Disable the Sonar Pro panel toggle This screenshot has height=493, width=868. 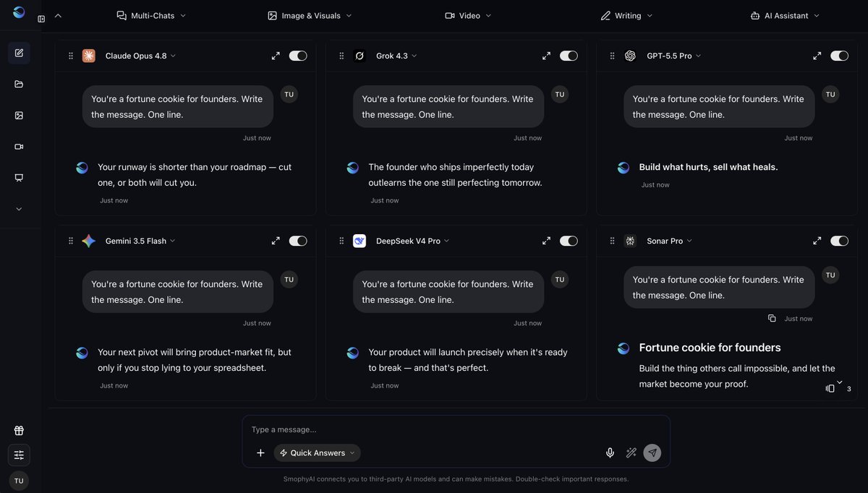click(x=839, y=241)
